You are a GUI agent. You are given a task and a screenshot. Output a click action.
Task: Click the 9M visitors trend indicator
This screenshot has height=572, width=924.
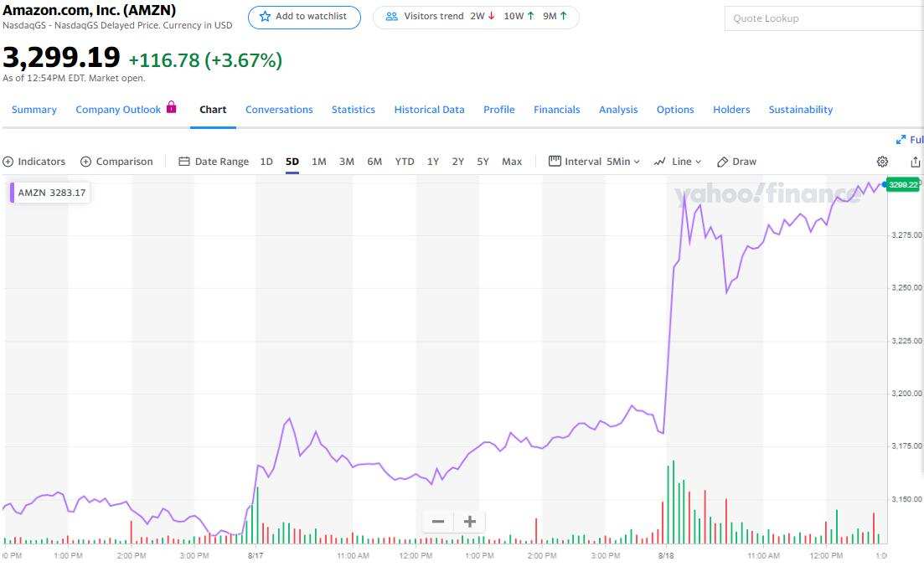point(555,17)
